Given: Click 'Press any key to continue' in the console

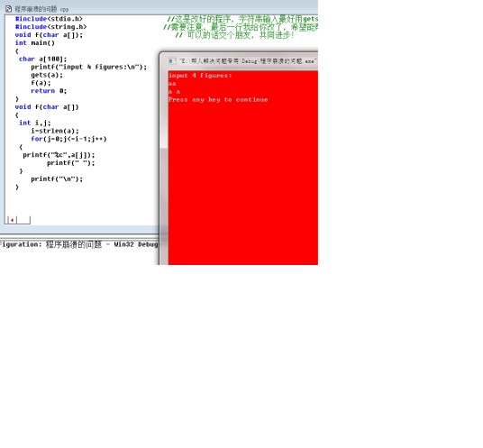Looking at the screenshot, I should click(218, 99).
